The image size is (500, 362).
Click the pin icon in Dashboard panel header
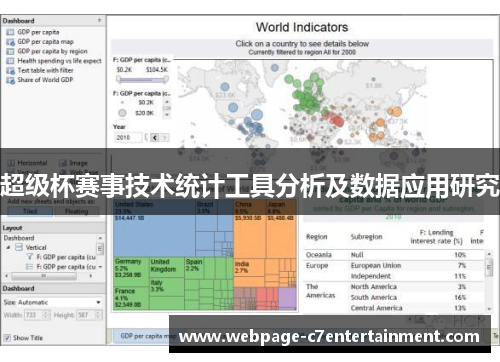coord(99,21)
